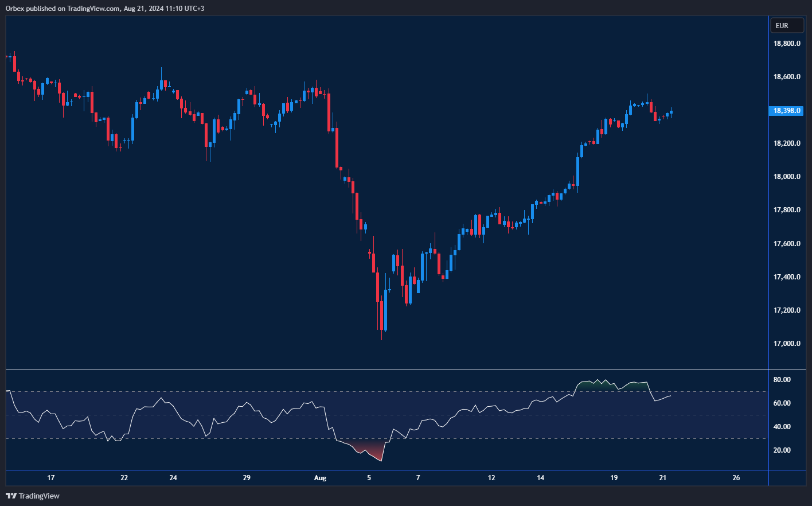Click date 12 on the time axis
The image size is (812, 506).
(x=491, y=478)
